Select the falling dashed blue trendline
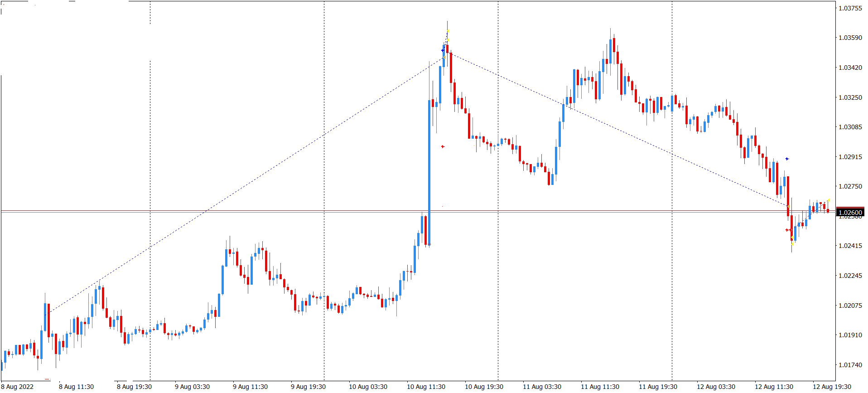868x393 pixels. click(618, 130)
